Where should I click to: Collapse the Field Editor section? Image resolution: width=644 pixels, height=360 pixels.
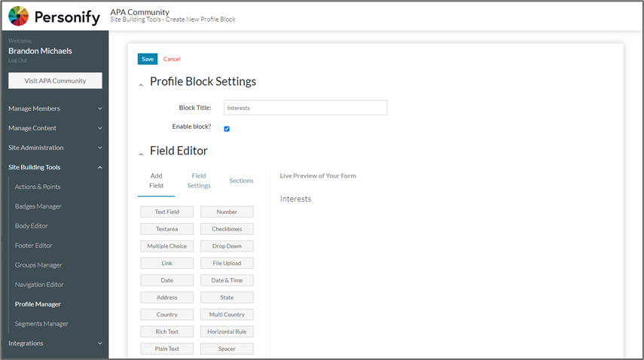point(141,154)
